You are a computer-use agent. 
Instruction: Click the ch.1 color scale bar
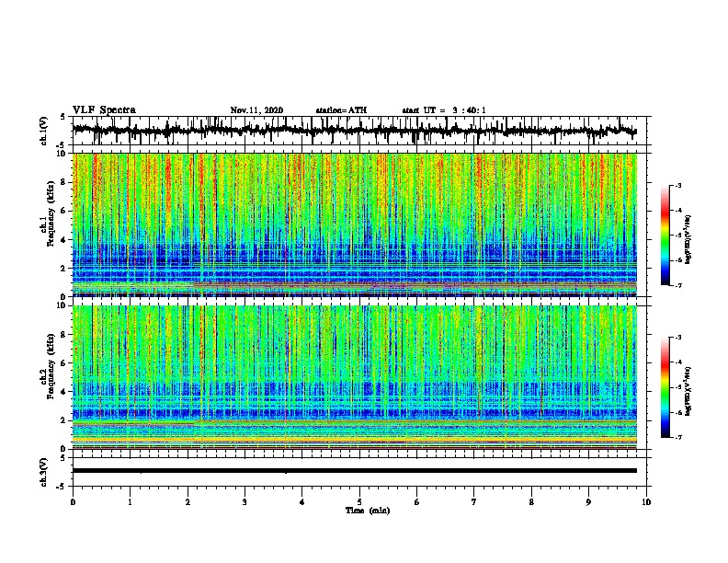[x=665, y=236]
